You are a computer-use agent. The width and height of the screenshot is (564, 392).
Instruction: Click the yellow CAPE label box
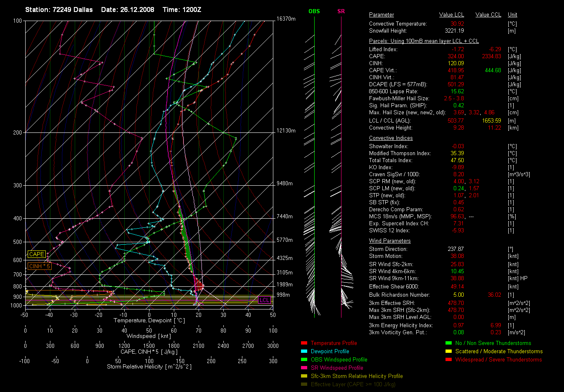pyautogui.click(x=36, y=255)
